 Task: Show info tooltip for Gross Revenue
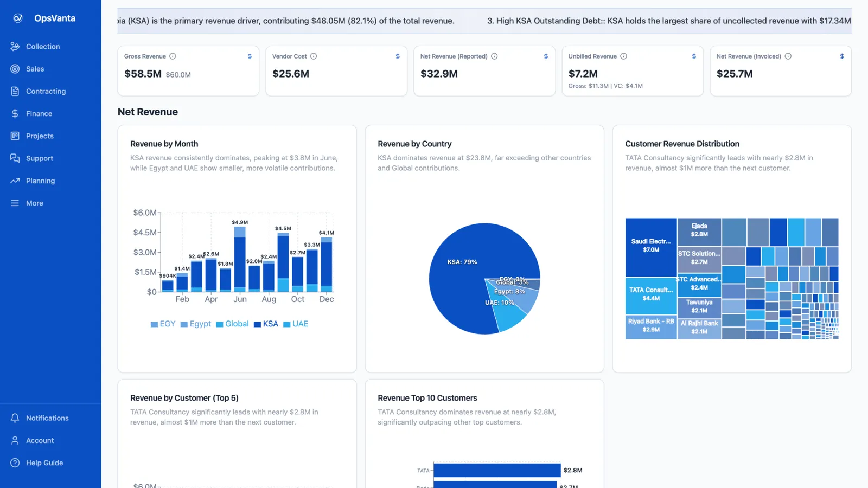(173, 56)
